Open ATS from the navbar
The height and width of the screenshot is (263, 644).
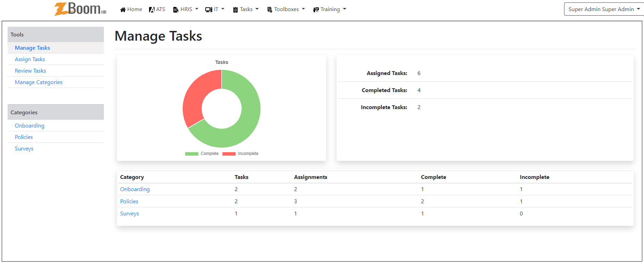pos(157,9)
